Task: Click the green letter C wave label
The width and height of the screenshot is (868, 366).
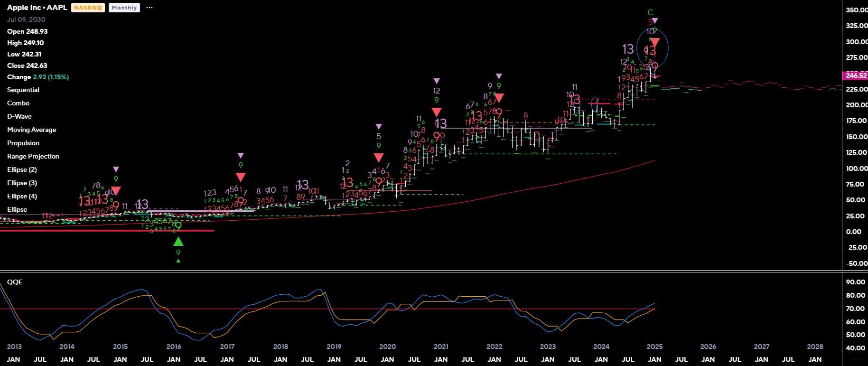Action: point(651,12)
